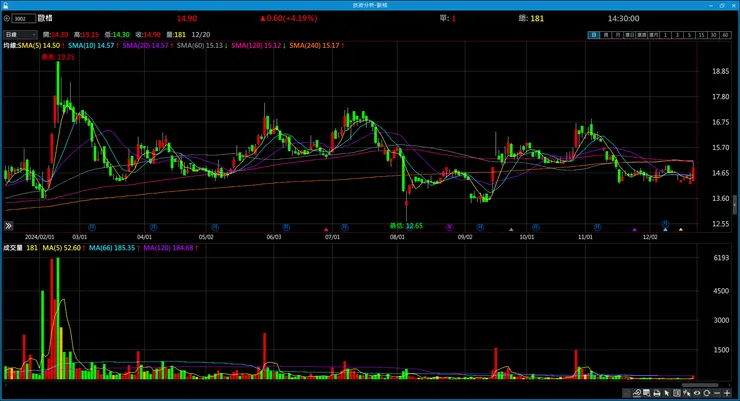The width and height of the screenshot is (740, 401).
Task: Click the trend line drawing tool icon
Action: [637, 393]
